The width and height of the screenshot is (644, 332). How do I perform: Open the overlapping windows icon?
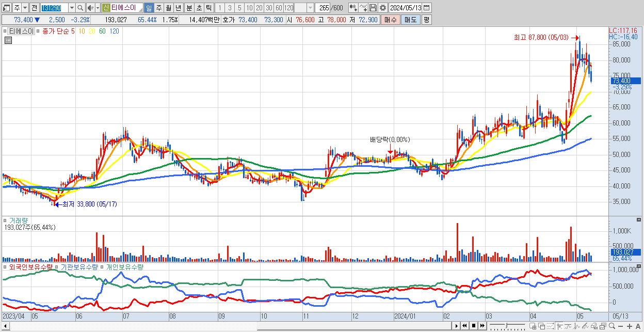tap(541, 326)
